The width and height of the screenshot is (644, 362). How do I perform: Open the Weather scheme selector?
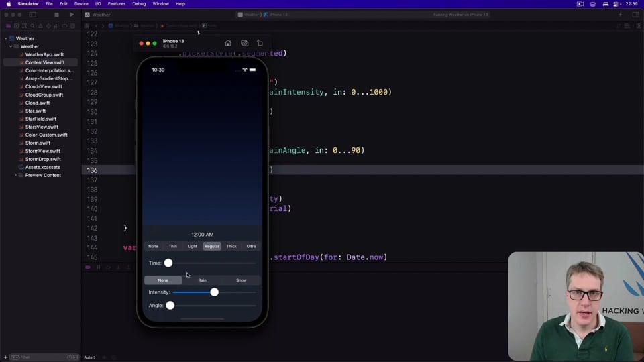coord(249,15)
